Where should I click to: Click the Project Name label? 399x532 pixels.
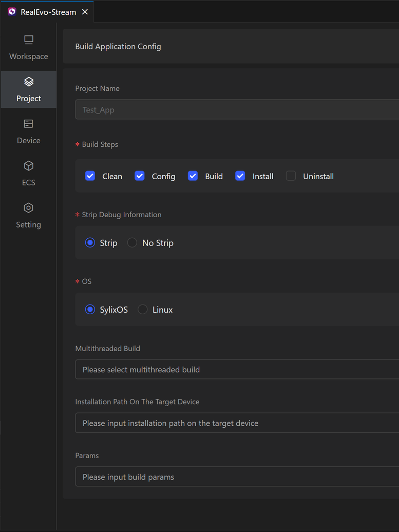pyautogui.click(x=98, y=88)
